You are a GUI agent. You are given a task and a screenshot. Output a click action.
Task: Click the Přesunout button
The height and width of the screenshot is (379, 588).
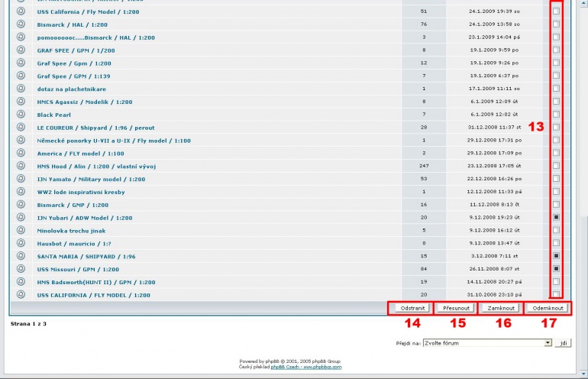pyautogui.click(x=456, y=308)
